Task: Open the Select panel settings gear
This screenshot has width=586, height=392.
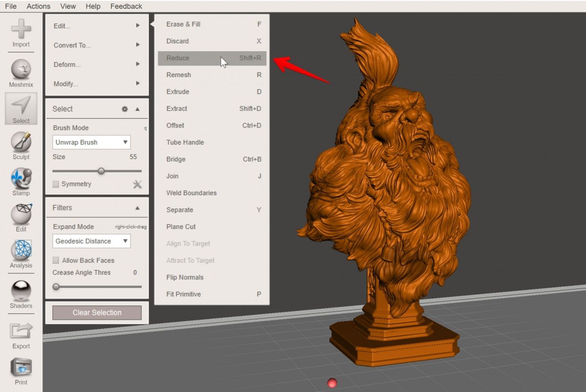Action: tap(124, 109)
